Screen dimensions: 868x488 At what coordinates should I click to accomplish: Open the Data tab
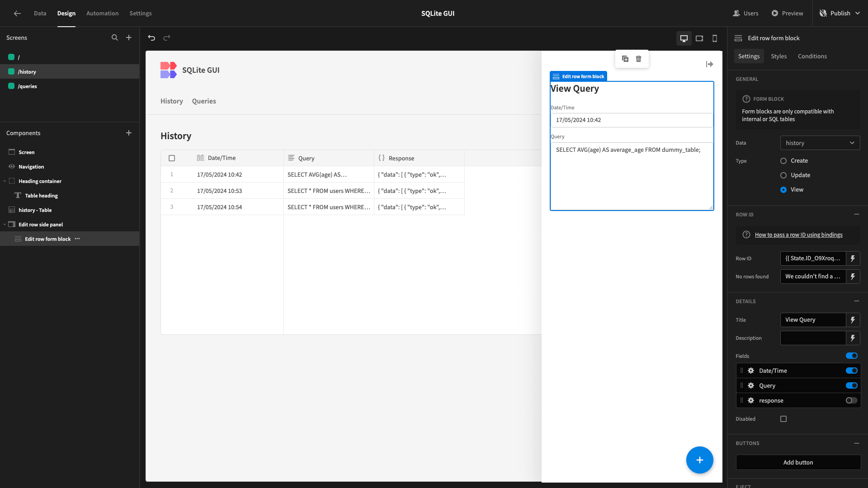(40, 14)
